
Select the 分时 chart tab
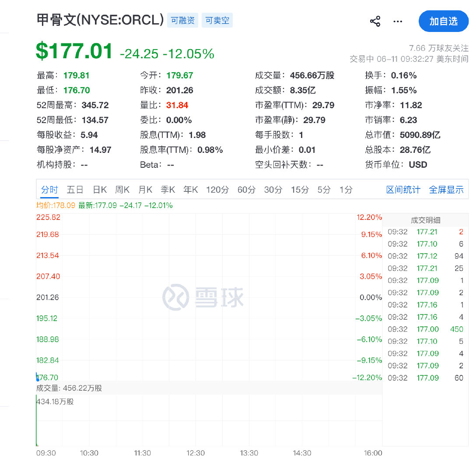[49, 190]
